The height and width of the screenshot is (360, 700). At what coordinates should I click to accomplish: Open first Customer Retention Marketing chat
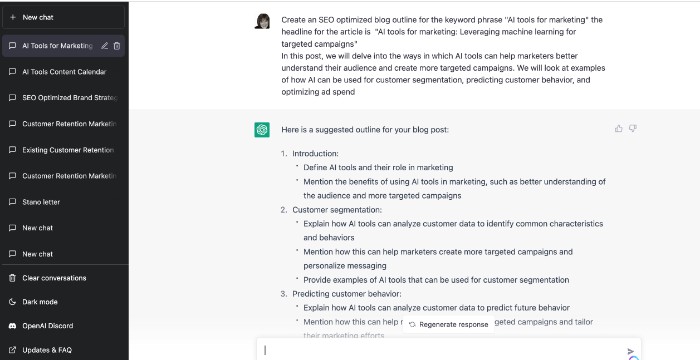[63, 124]
